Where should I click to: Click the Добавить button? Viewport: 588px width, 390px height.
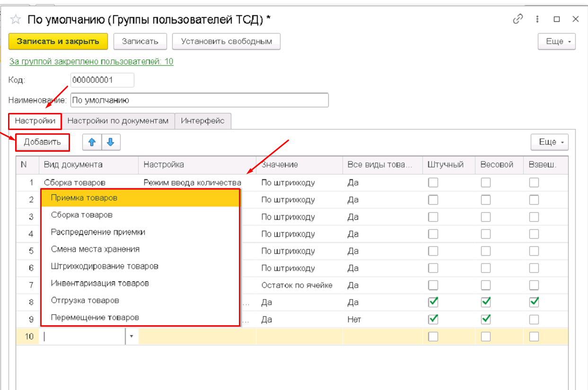[43, 142]
